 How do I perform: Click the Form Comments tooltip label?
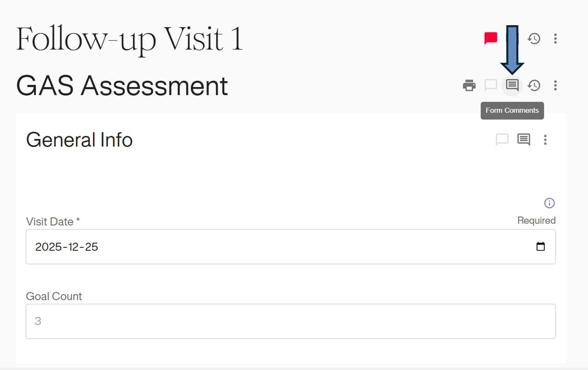[x=512, y=111]
